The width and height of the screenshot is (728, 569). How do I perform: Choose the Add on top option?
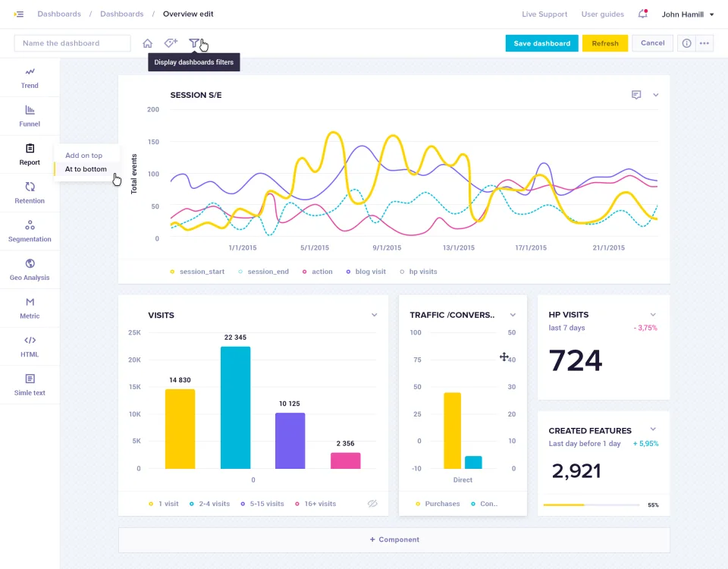[x=83, y=155]
